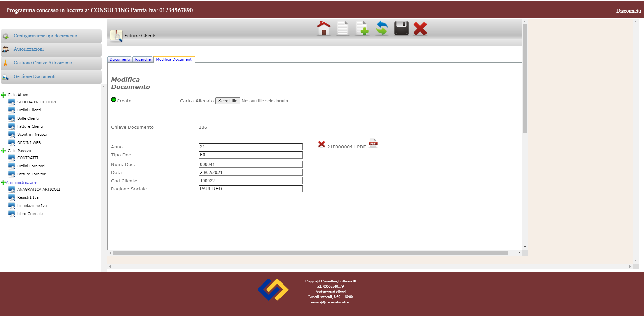This screenshot has height=316, width=644.
Task: Click the icon beside Fatture Fornitori
Action: point(12,174)
